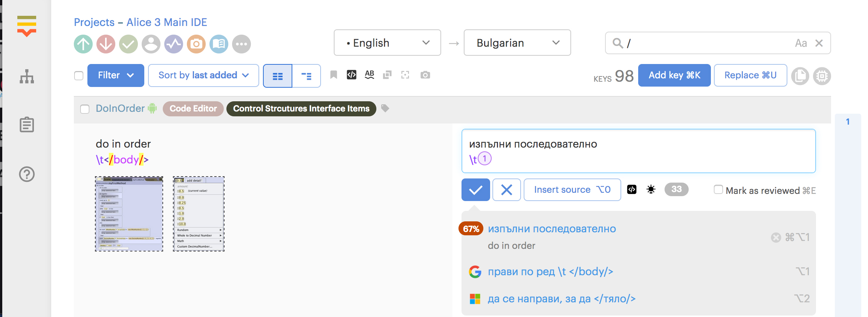868x317 pixels.
Task: Open the Contributors person icon
Action: click(x=151, y=44)
